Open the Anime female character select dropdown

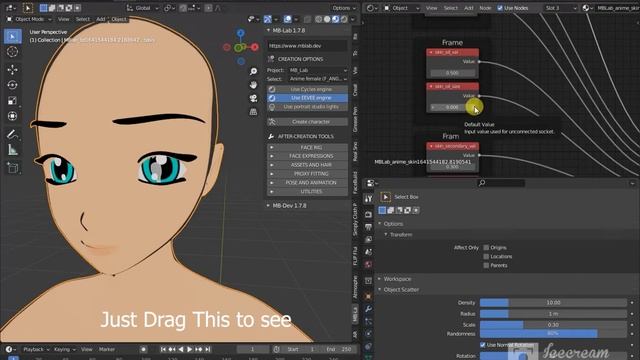tap(318, 79)
